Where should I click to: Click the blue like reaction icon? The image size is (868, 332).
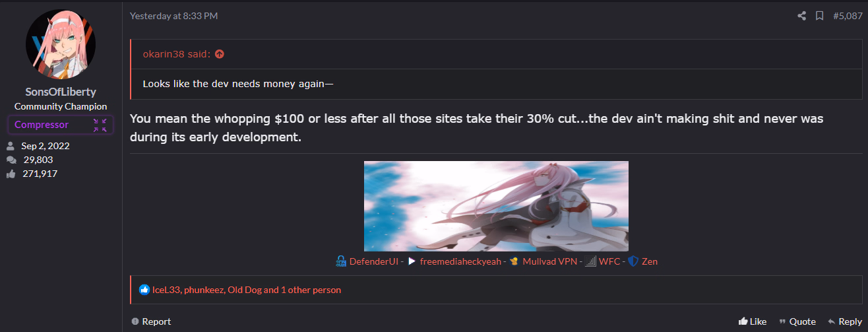pos(144,290)
